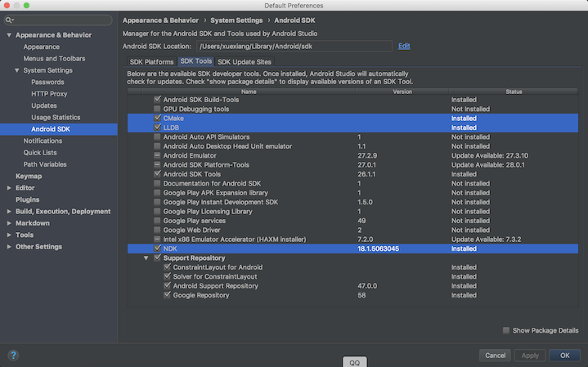The width and height of the screenshot is (588, 367).
Task: Uncheck the CMake package checkbox
Action: pos(157,118)
